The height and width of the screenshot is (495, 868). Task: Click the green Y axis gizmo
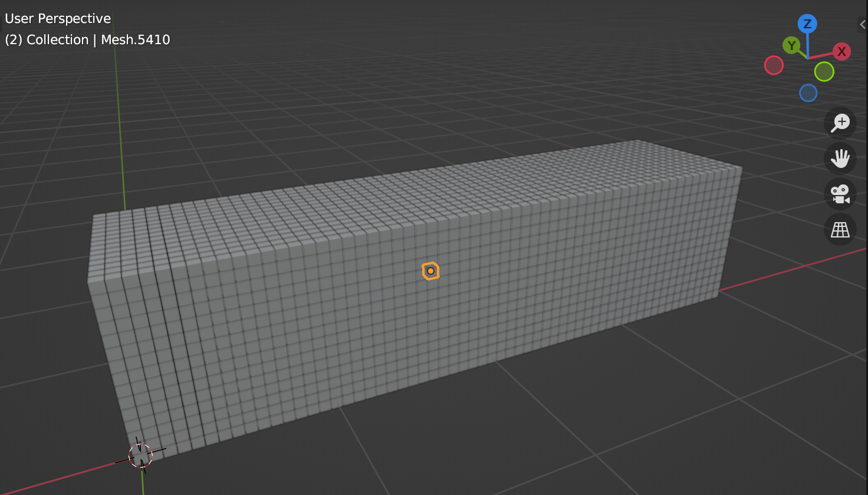tap(791, 45)
